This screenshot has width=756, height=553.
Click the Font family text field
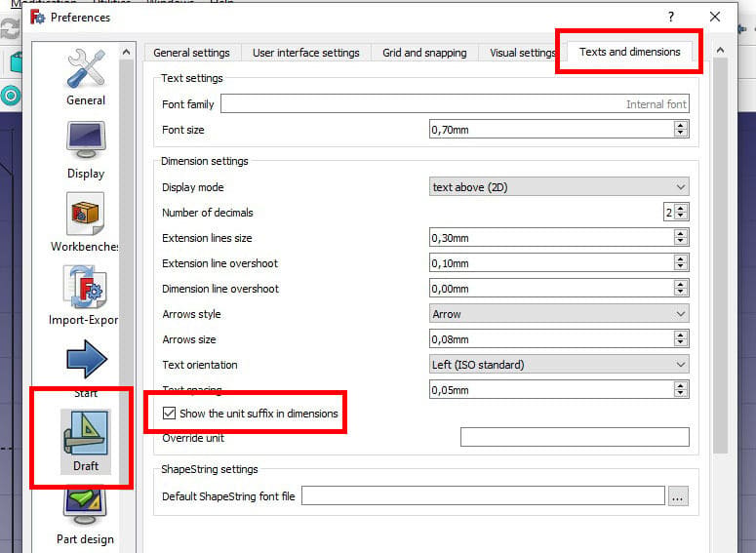point(455,103)
